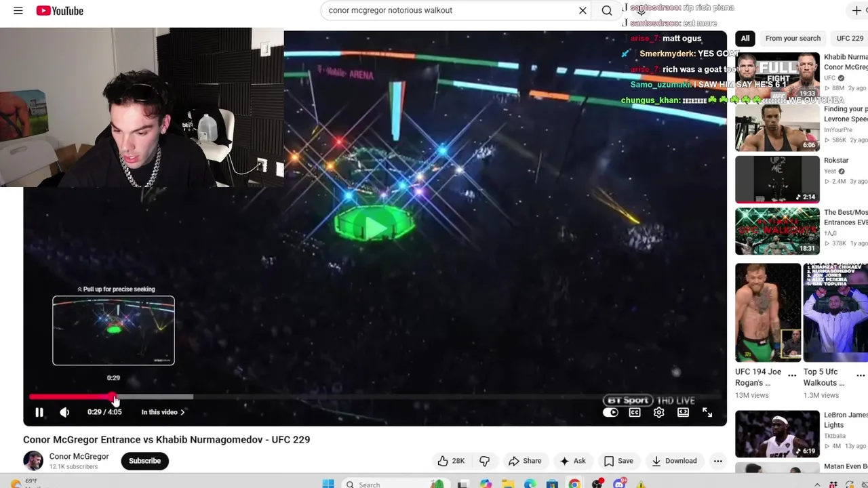
Task: Click the '12.1K subscribers' text
Action: pyautogui.click(x=73, y=467)
